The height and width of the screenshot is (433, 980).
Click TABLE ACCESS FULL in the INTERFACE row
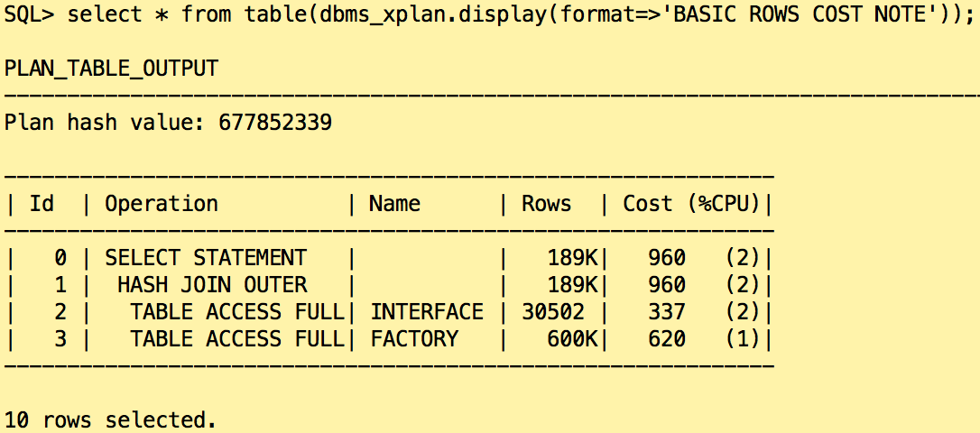click(236, 312)
